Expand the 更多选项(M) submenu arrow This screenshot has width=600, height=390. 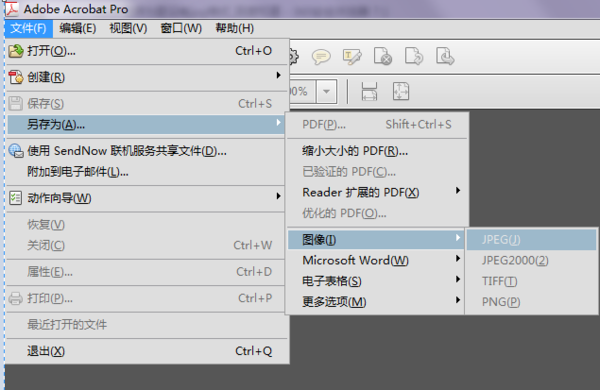pos(458,300)
